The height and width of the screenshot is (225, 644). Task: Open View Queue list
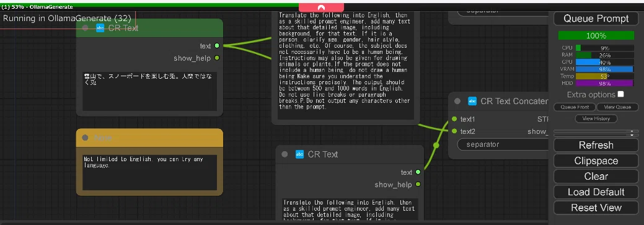617,107
